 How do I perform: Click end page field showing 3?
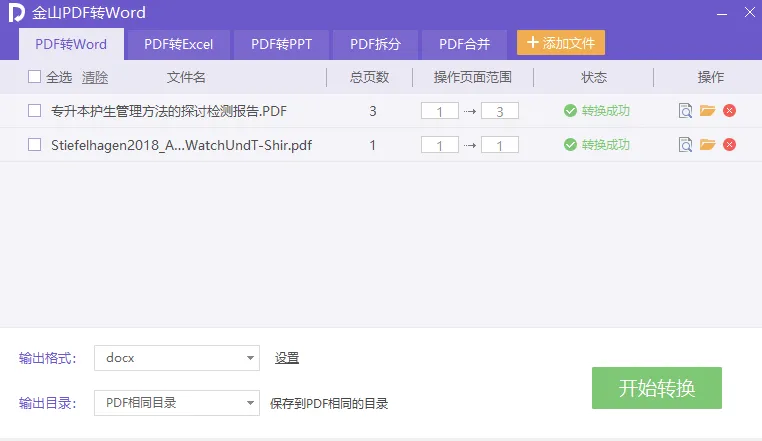[x=500, y=111]
